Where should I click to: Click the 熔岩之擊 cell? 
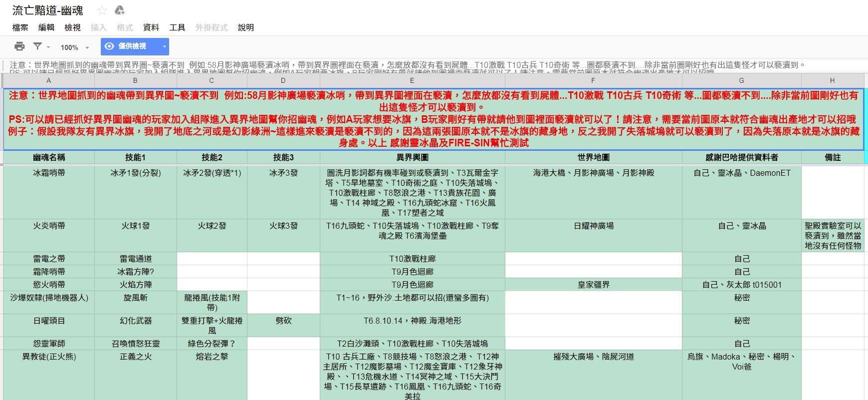(212, 375)
